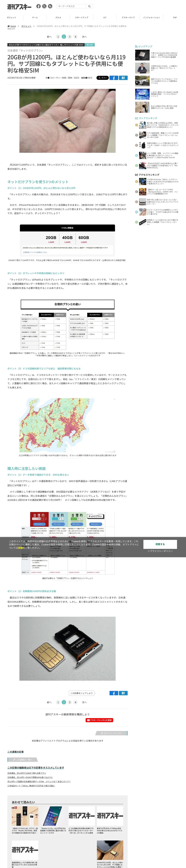Screen dimensions: 186x868
Task: Open the ガジェット大賞 2025 series banner
Action: click(51, 45)
